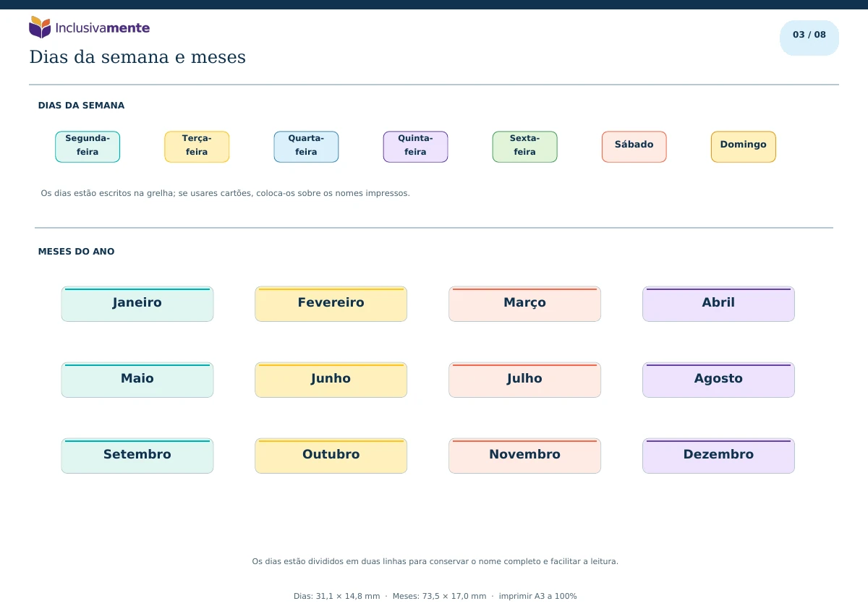Select the Fevereiro month card
Image resolution: width=868 pixels, height=614 pixels.
(x=331, y=304)
